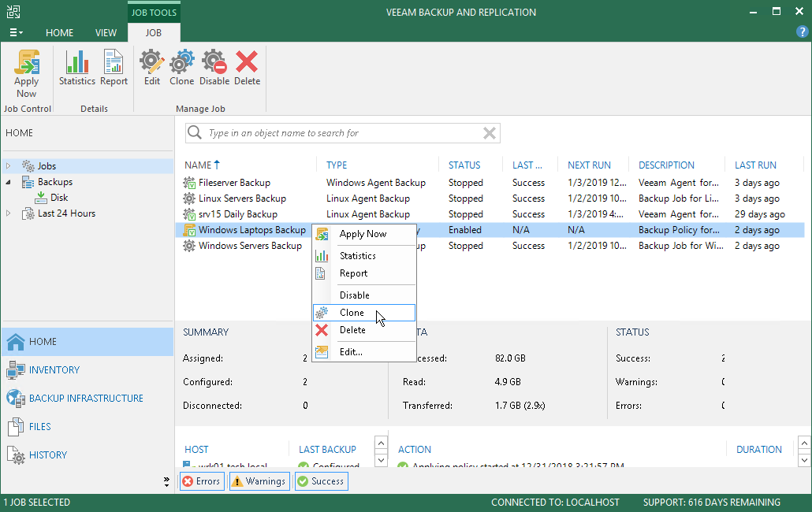The width and height of the screenshot is (812, 512).
Task: Choose Statistics in context menu
Action: click(x=364, y=255)
